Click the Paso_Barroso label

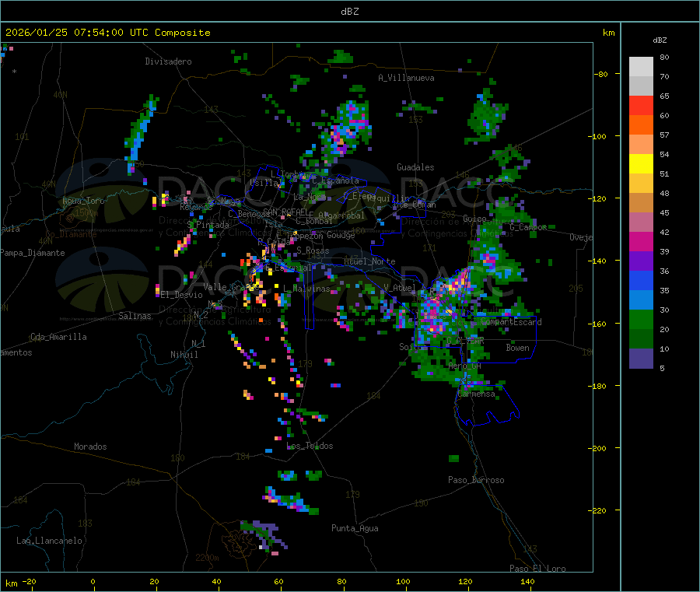476,480
